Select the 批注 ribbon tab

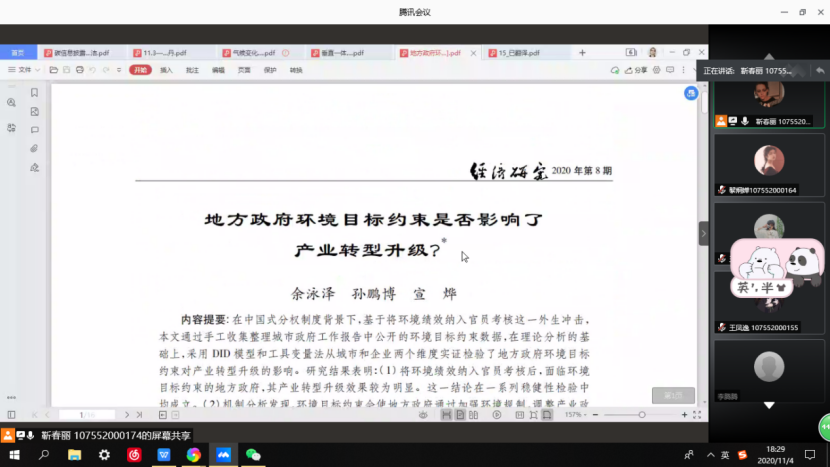tap(192, 70)
